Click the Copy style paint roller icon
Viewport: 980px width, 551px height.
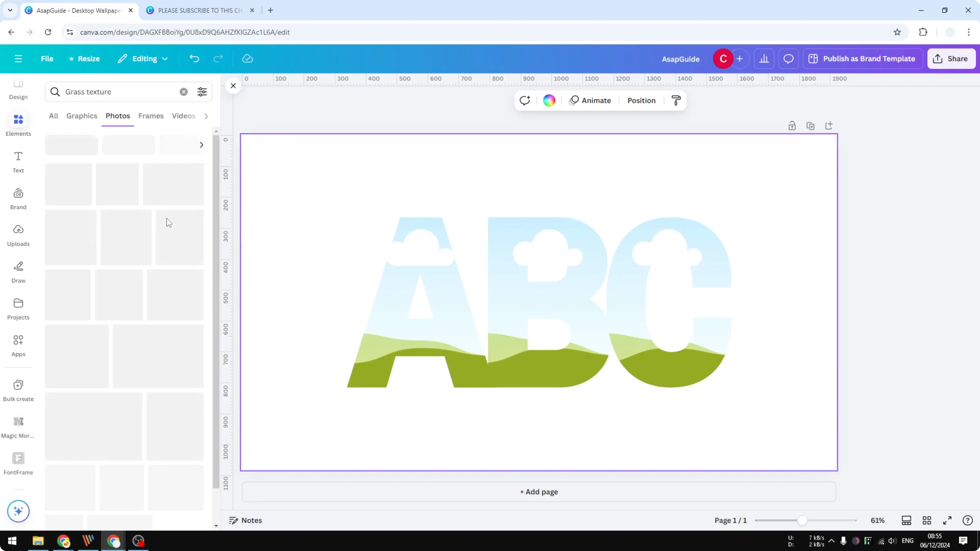tap(676, 100)
